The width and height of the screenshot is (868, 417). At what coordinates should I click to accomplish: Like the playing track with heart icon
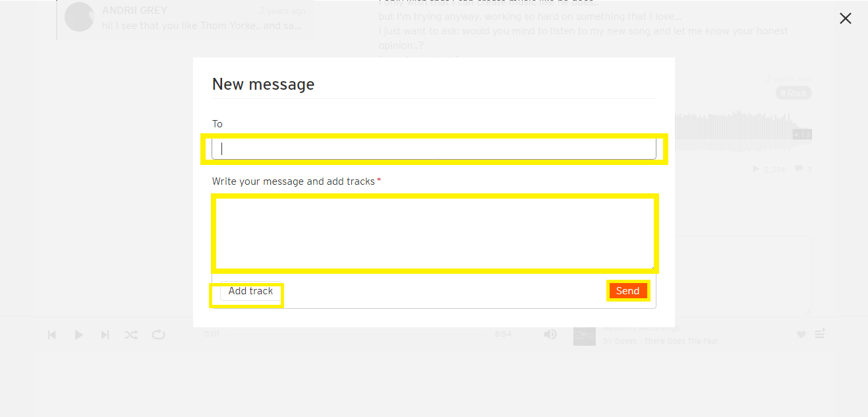(801, 335)
